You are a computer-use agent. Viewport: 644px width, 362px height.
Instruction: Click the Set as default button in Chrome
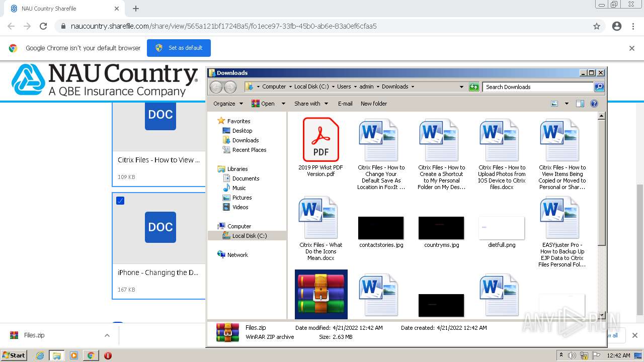[179, 48]
